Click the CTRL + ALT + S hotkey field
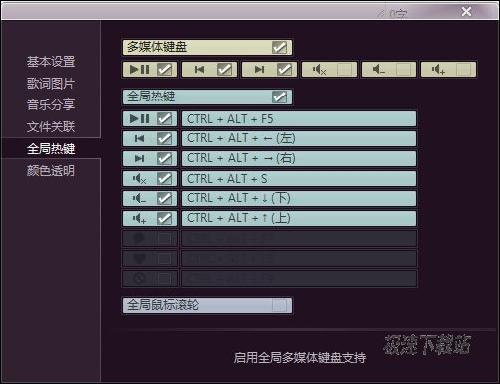 [299, 179]
